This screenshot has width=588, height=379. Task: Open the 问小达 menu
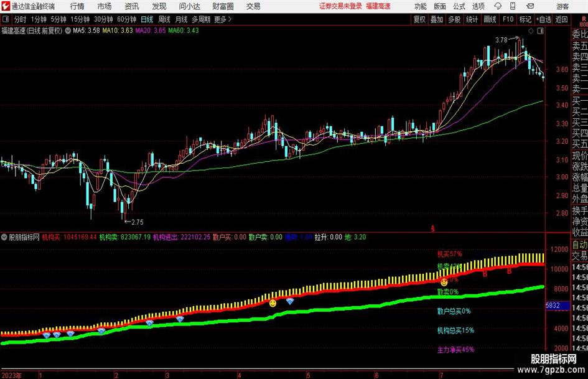[190, 6]
